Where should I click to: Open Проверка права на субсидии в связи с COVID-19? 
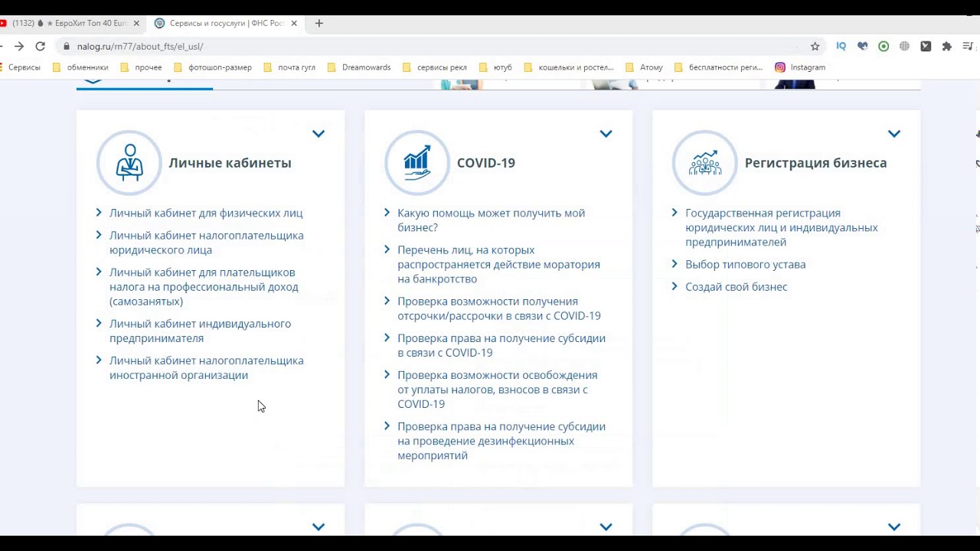click(x=501, y=345)
